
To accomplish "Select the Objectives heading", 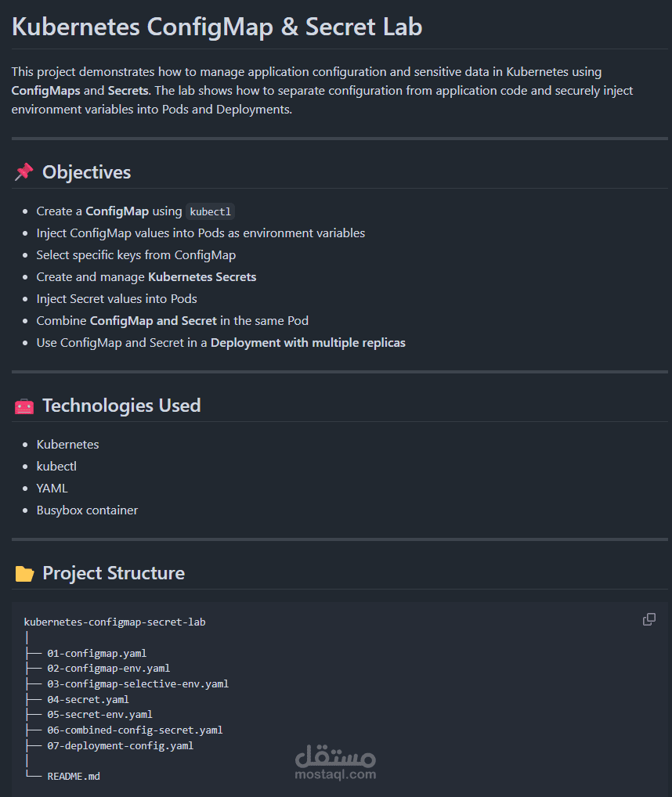I will pyautogui.click(x=86, y=172).
